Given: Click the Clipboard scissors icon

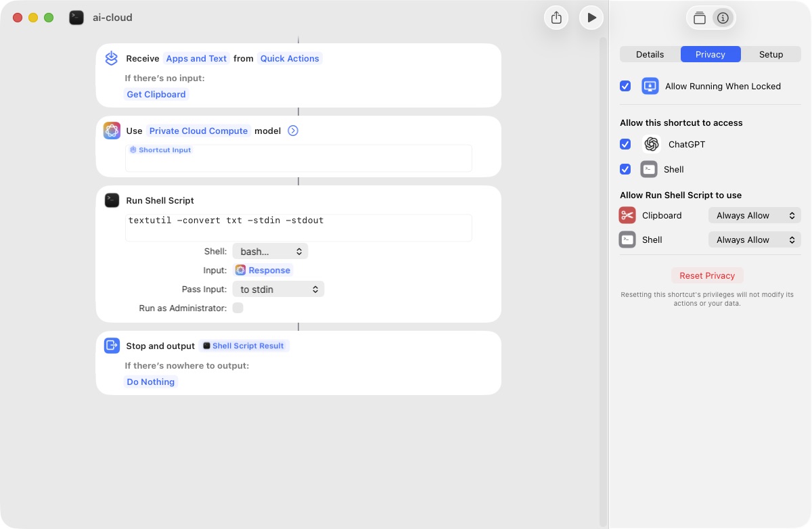Looking at the screenshot, I should [x=627, y=215].
